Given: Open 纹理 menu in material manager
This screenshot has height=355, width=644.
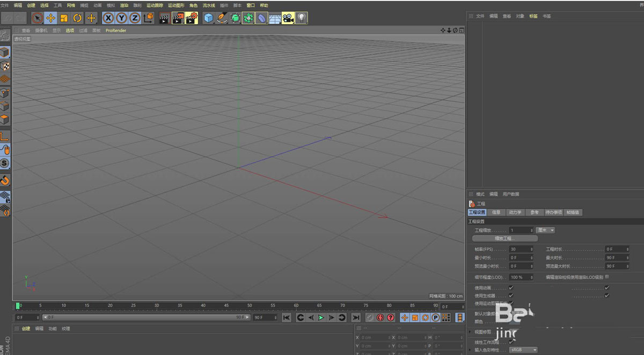Looking at the screenshot, I should click(65, 329).
